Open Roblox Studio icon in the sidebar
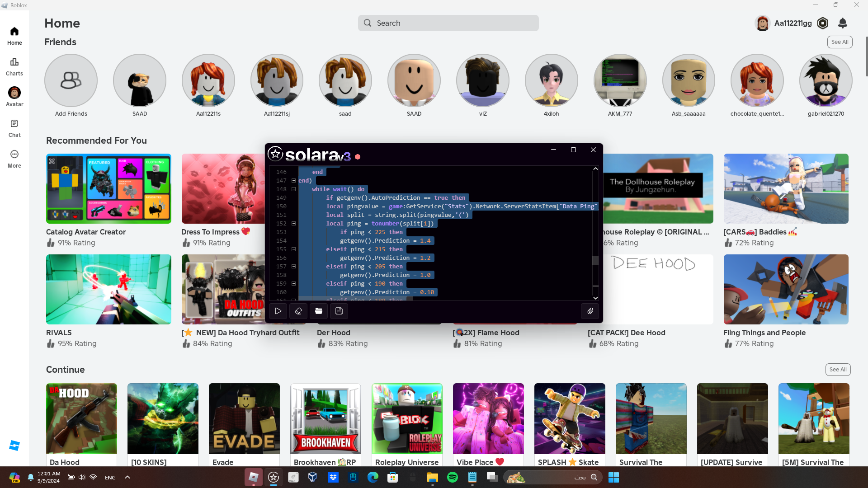The height and width of the screenshot is (488, 868). click(14, 446)
